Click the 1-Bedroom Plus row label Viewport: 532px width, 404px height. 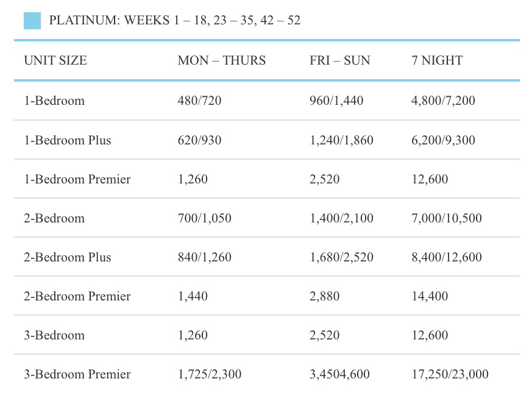click(x=68, y=140)
